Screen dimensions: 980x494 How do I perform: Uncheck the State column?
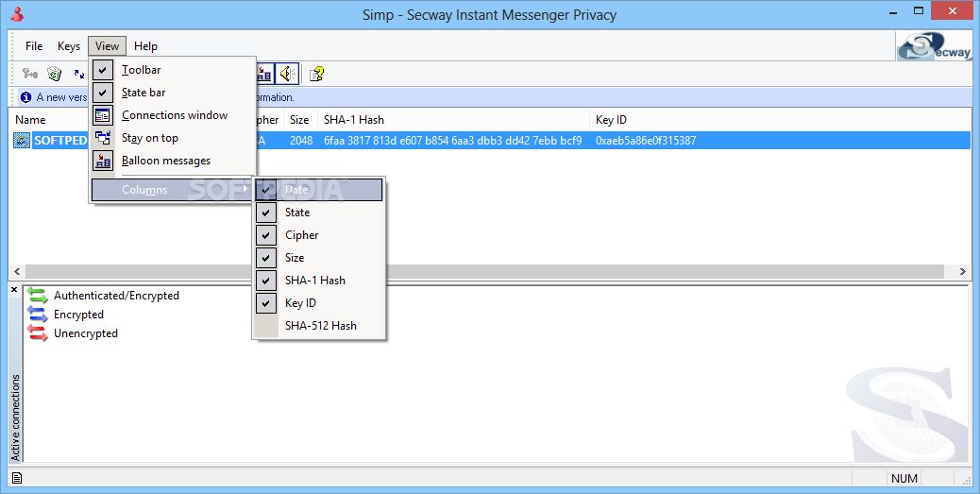click(319, 212)
